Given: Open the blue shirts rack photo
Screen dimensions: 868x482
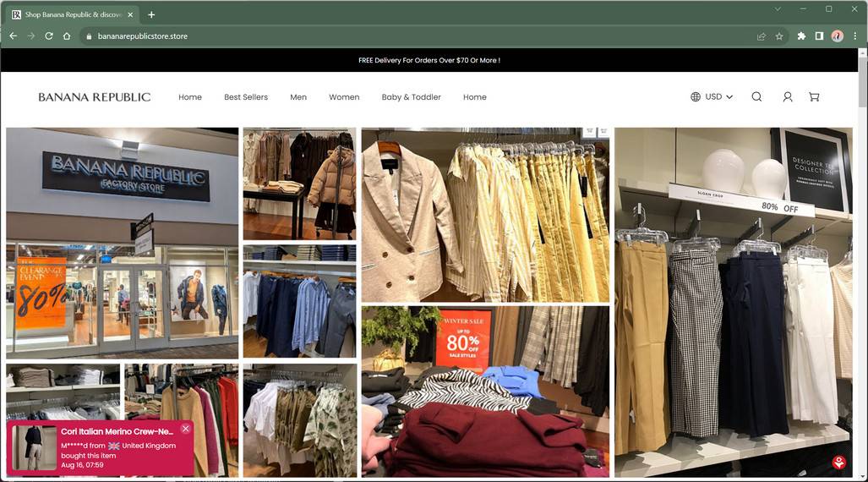Looking at the screenshot, I should pyautogui.click(x=299, y=302).
